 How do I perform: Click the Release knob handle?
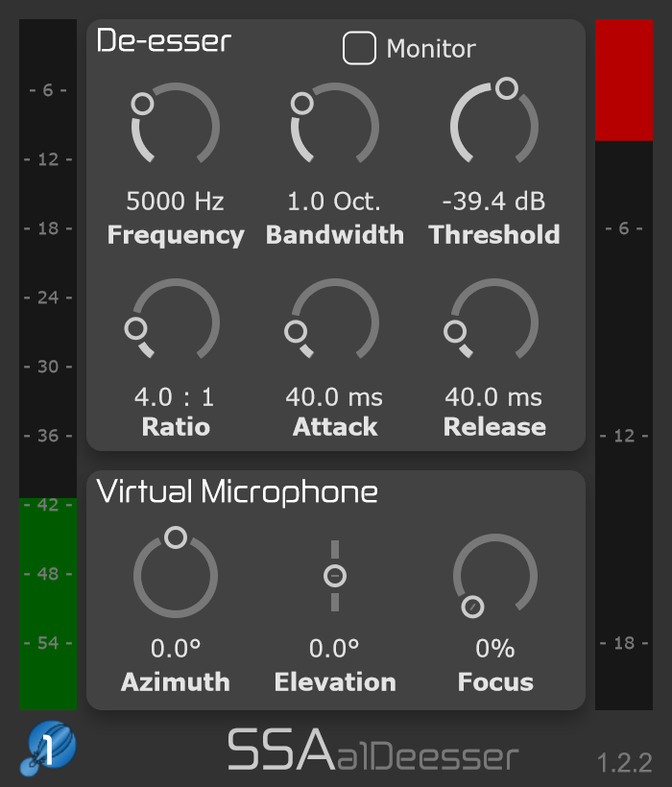coord(455,332)
